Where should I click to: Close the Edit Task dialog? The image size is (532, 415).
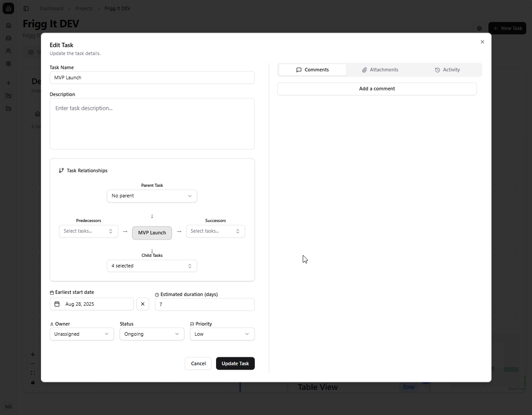point(482,42)
